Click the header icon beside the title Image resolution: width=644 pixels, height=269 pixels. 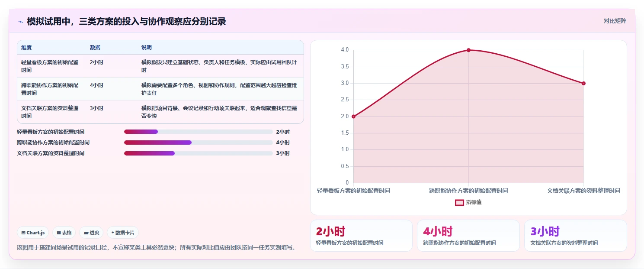pos(20,22)
